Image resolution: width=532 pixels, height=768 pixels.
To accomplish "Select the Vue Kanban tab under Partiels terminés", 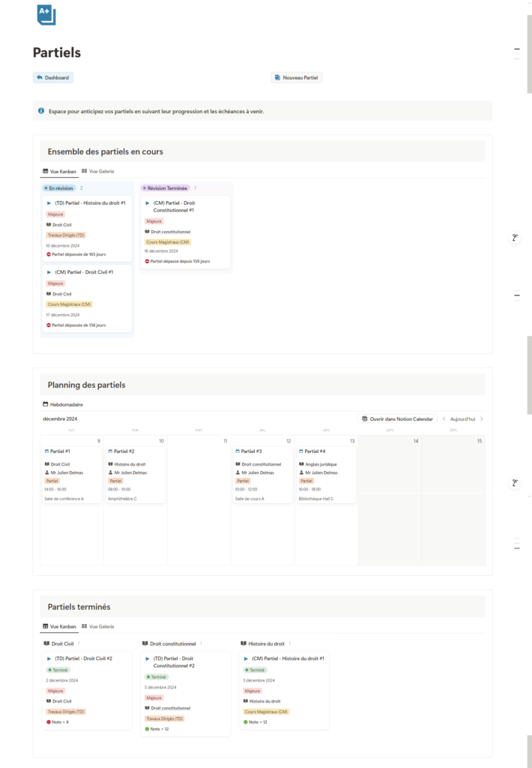I will point(59,626).
